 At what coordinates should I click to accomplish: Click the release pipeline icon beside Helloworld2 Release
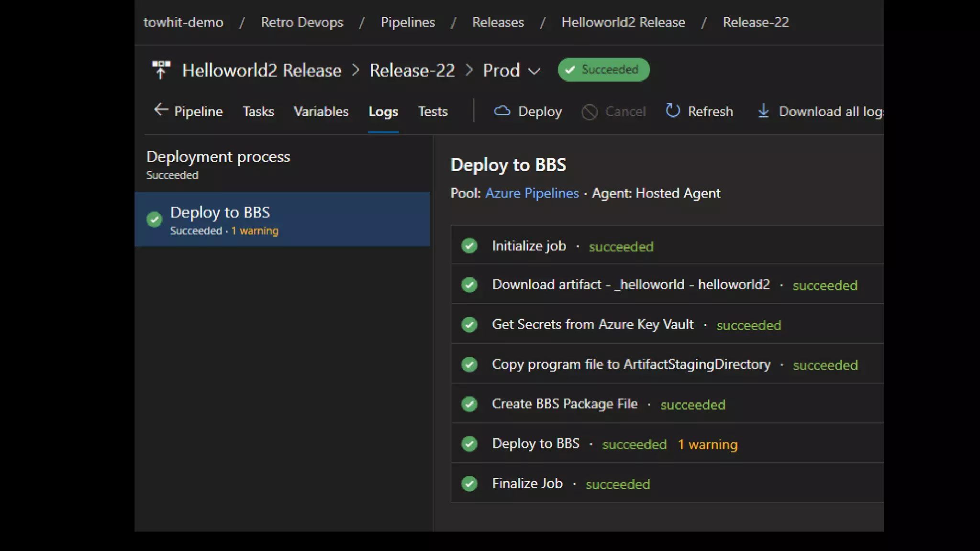(x=161, y=70)
